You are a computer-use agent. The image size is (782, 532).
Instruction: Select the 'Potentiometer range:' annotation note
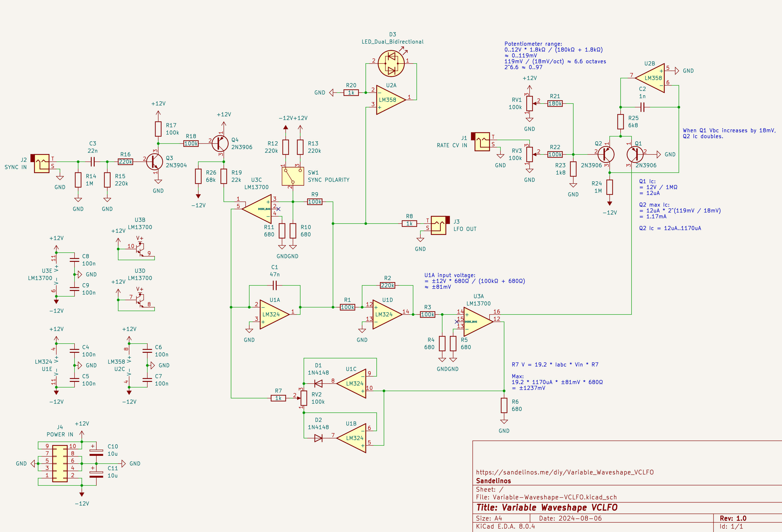[555, 56]
